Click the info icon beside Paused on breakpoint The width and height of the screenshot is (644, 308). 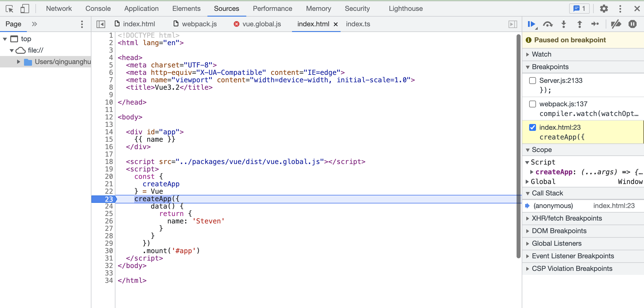[529, 40]
